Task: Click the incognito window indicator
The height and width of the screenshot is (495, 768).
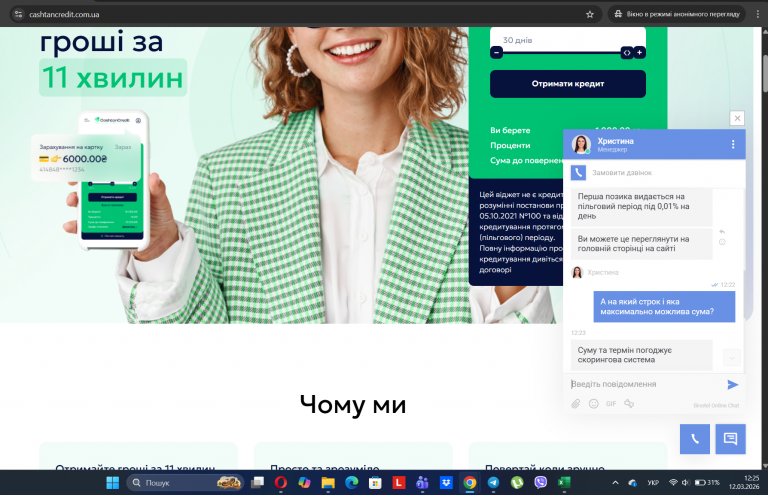Action: [677, 14]
